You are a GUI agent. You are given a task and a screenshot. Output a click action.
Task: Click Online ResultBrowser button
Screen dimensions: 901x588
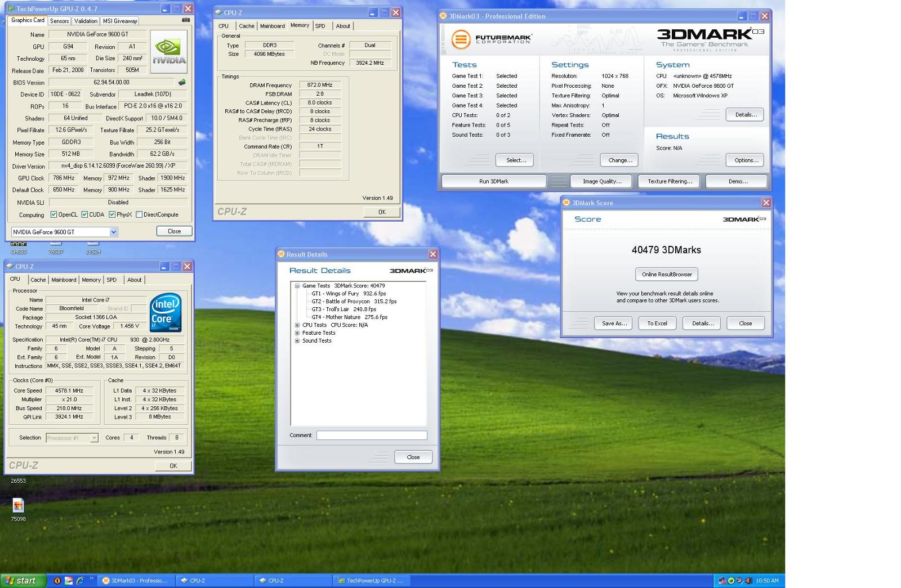coord(667,274)
